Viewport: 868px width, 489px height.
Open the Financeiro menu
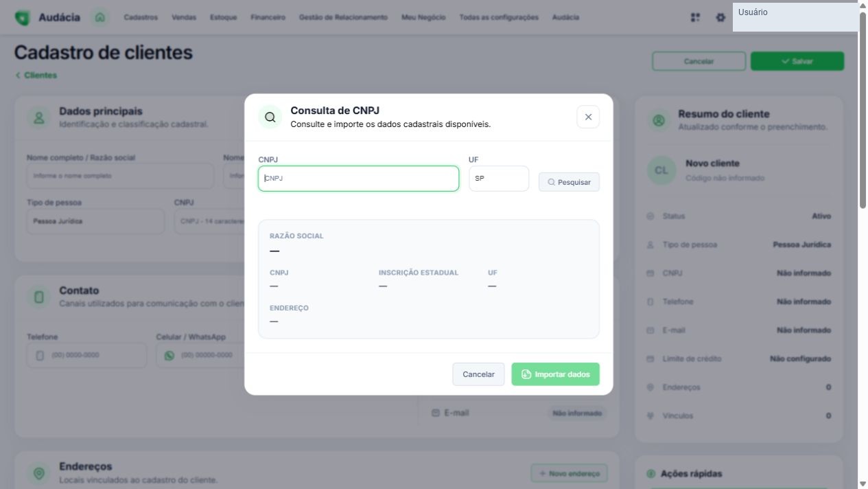click(x=268, y=17)
